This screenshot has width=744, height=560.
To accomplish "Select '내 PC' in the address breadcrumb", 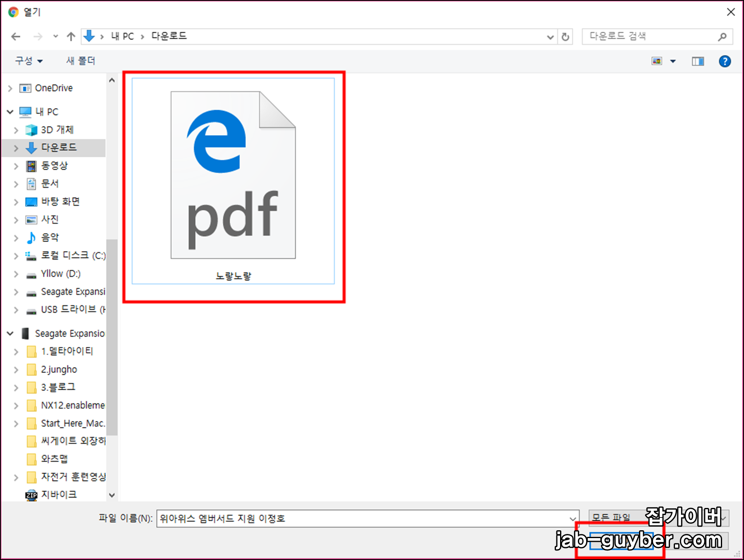I will point(122,36).
